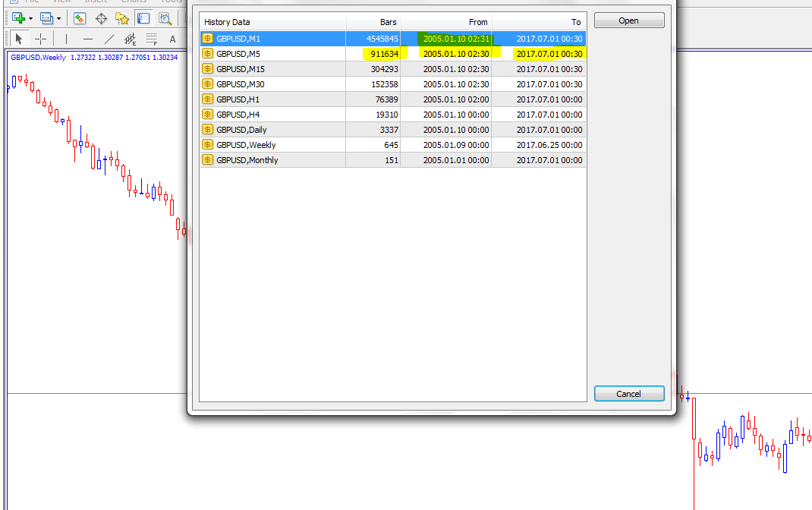Draw a vertical line tool
This screenshot has height=510, width=812.
[66, 39]
